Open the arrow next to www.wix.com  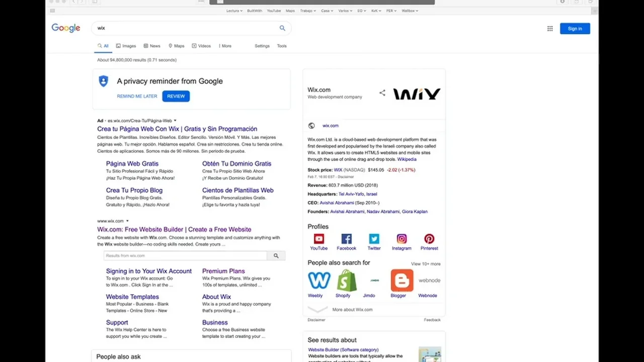point(127,221)
